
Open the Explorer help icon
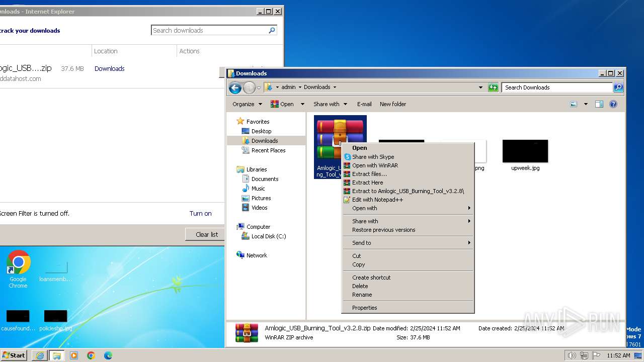click(613, 104)
